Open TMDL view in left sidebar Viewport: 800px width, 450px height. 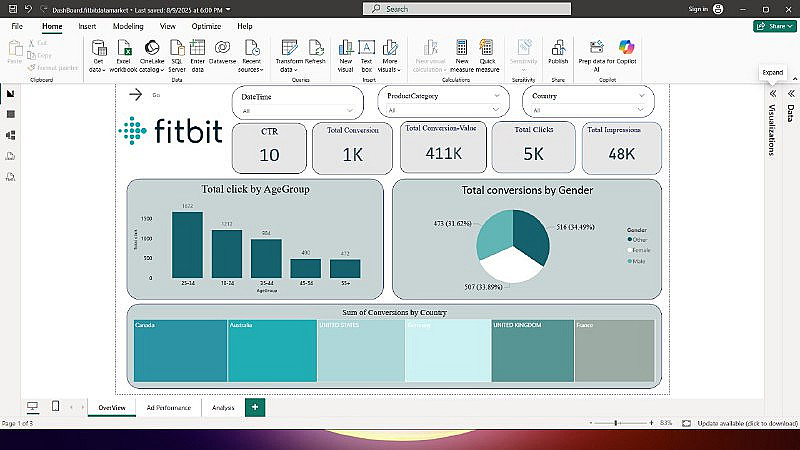(x=10, y=177)
